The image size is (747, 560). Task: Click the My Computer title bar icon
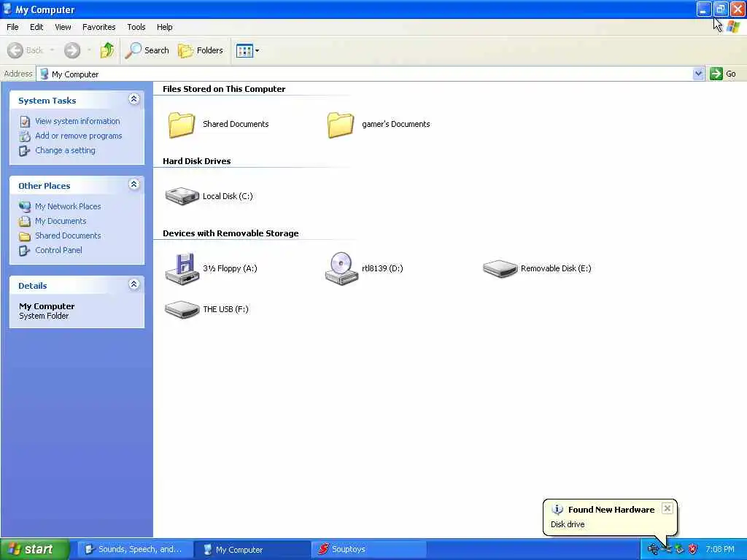7,9
